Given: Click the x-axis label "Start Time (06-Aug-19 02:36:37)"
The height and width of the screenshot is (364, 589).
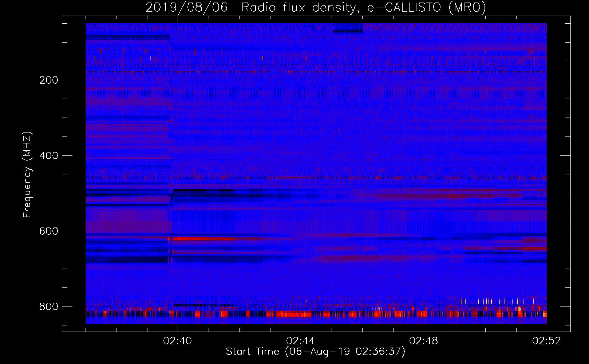Looking at the screenshot, I should 316,352.
